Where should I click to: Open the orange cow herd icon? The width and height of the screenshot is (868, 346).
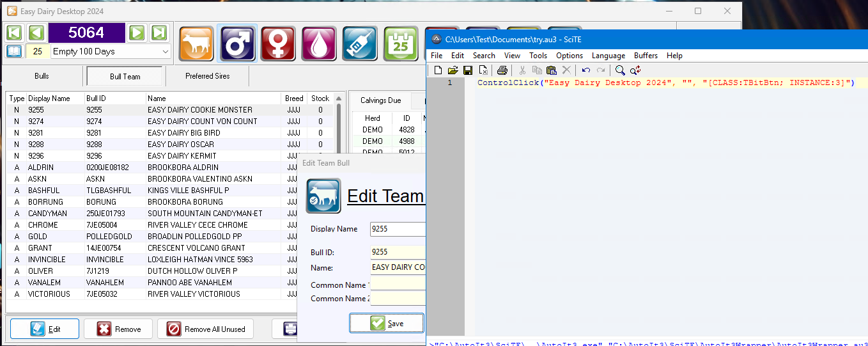pyautogui.click(x=196, y=43)
